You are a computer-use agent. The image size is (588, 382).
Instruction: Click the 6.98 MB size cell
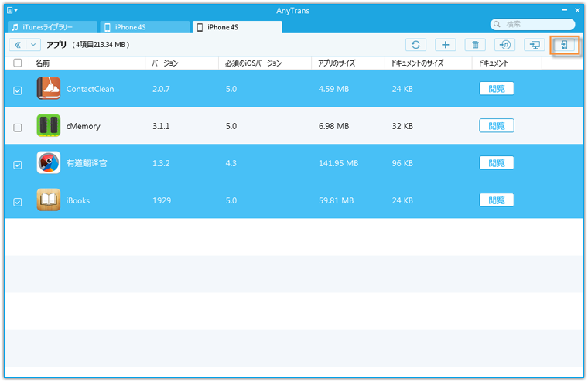(333, 126)
